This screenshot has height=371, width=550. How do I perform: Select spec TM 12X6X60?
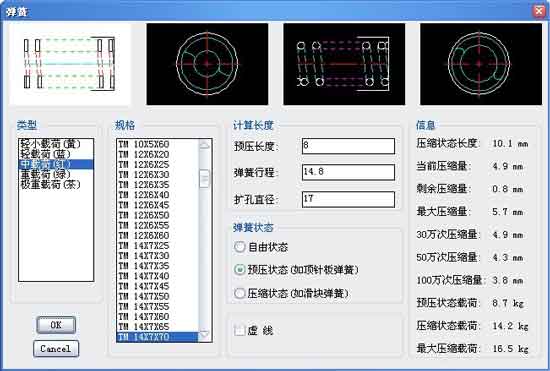coord(157,236)
